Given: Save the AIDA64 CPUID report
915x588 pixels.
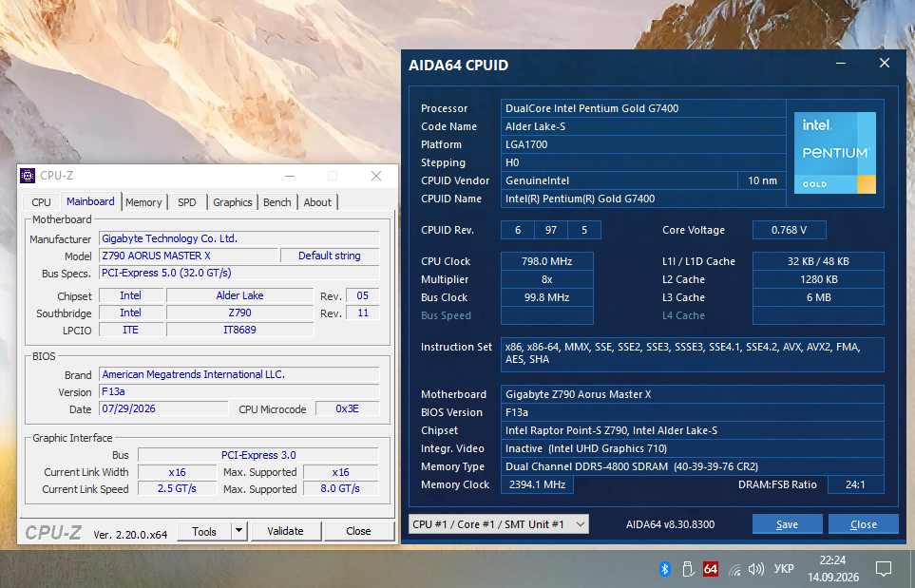Looking at the screenshot, I should click(x=787, y=523).
